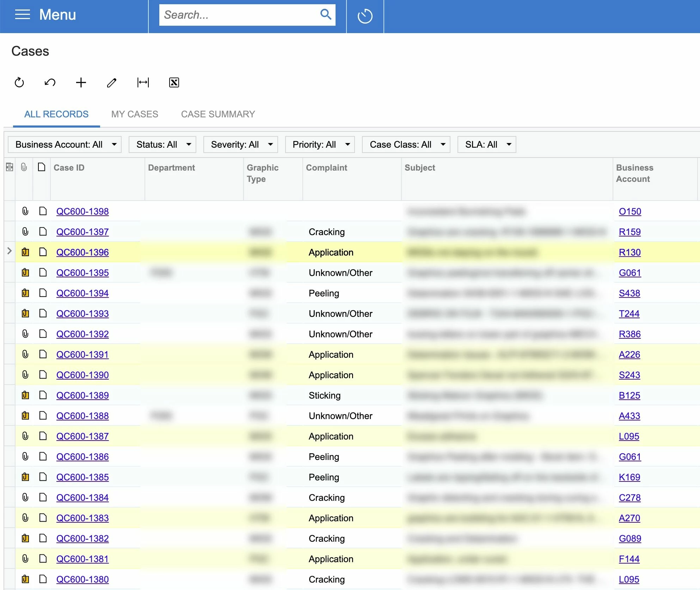Image resolution: width=700 pixels, height=590 pixels.
Task: Switch to the CASE SUMMARY tab
Action: pyautogui.click(x=218, y=114)
